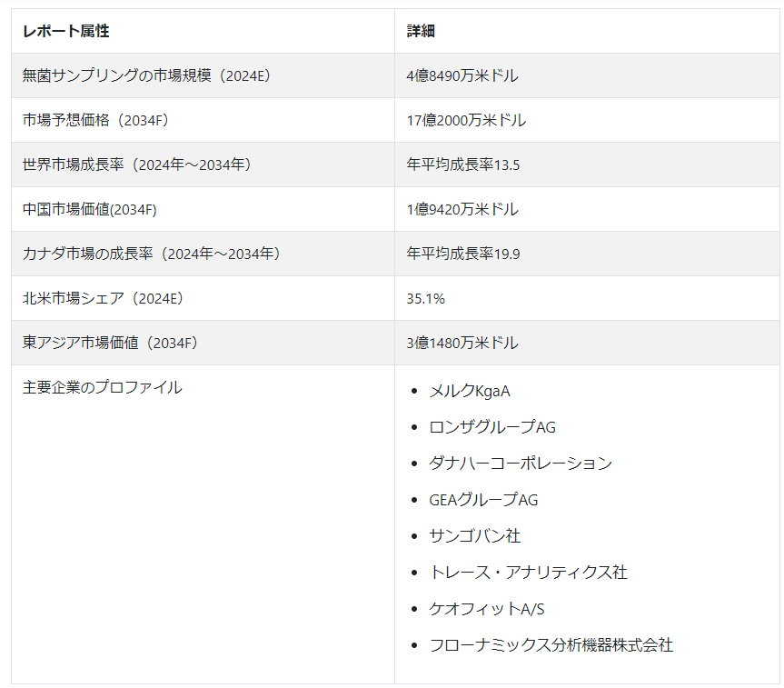Click the 年平均成長率19.9 value

tap(463, 254)
